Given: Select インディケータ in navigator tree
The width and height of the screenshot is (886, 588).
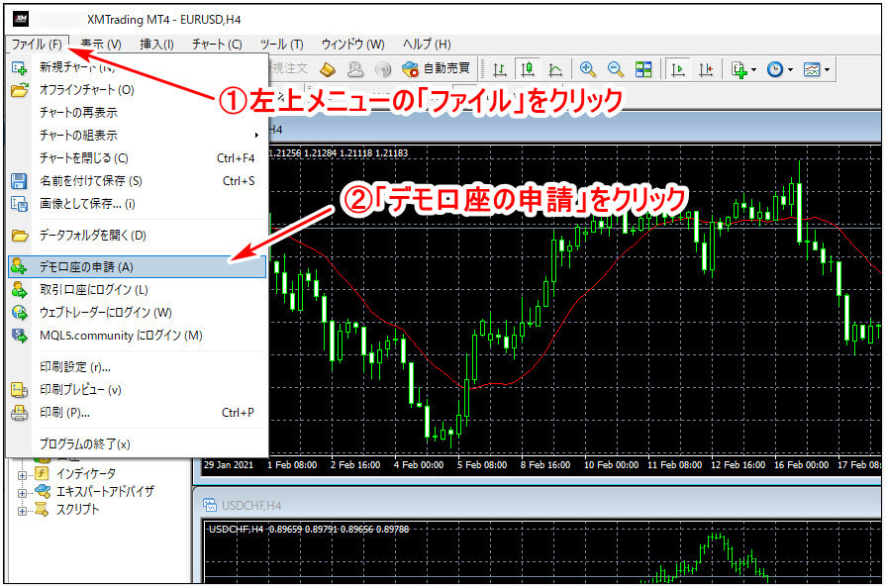Looking at the screenshot, I should (x=86, y=473).
